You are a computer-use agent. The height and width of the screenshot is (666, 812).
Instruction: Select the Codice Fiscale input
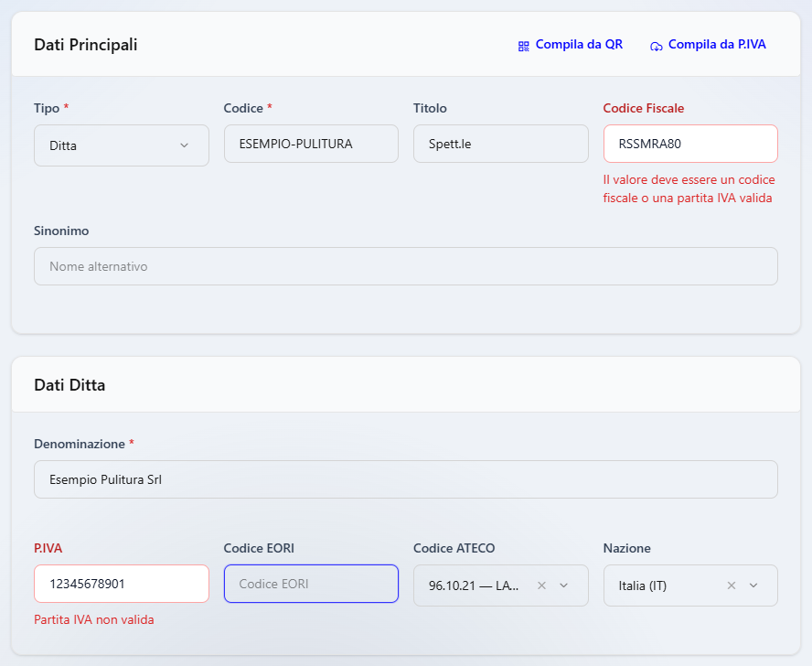coord(690,144)
